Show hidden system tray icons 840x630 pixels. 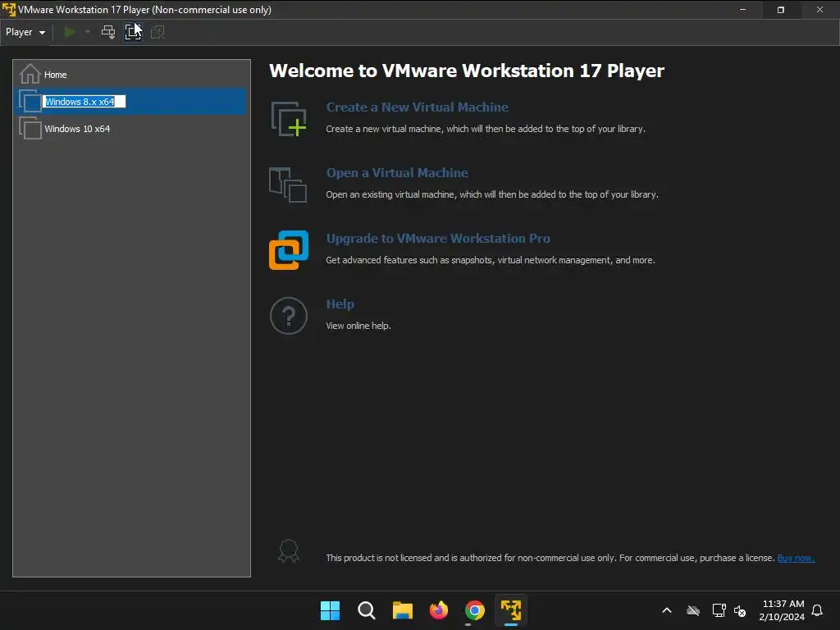[x=667, y=610]
